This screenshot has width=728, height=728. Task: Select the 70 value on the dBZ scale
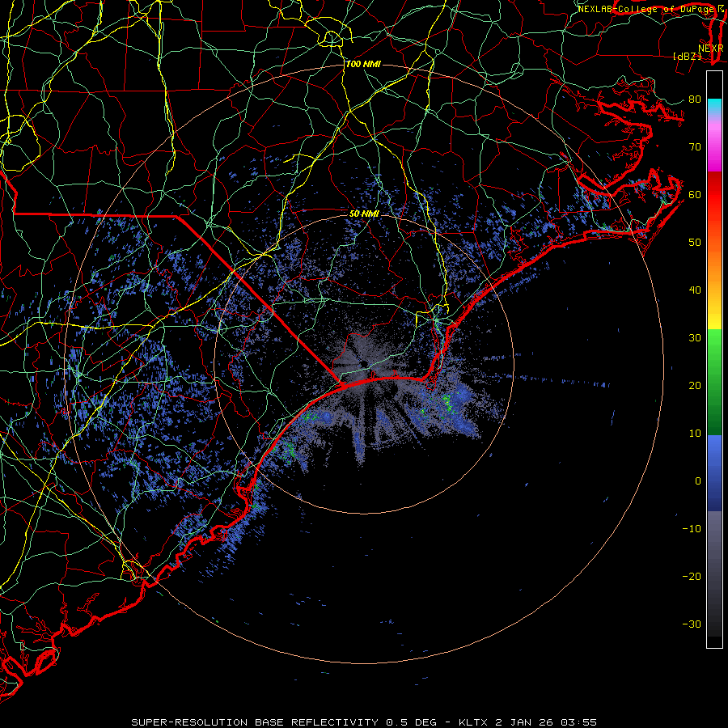(695, 147)
